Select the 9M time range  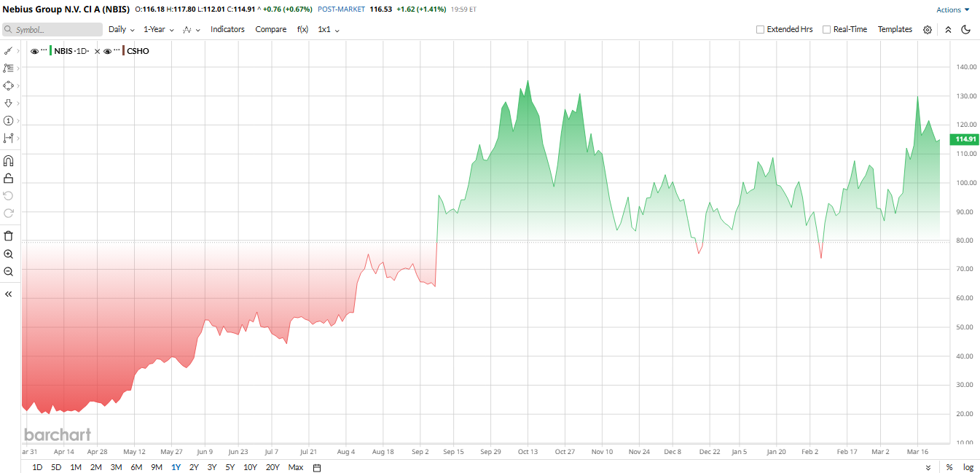157,467
